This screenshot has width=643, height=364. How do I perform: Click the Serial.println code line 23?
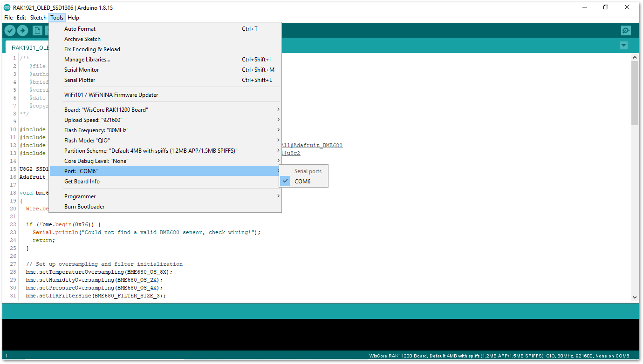pyautogui.click(x=146, y=232)
